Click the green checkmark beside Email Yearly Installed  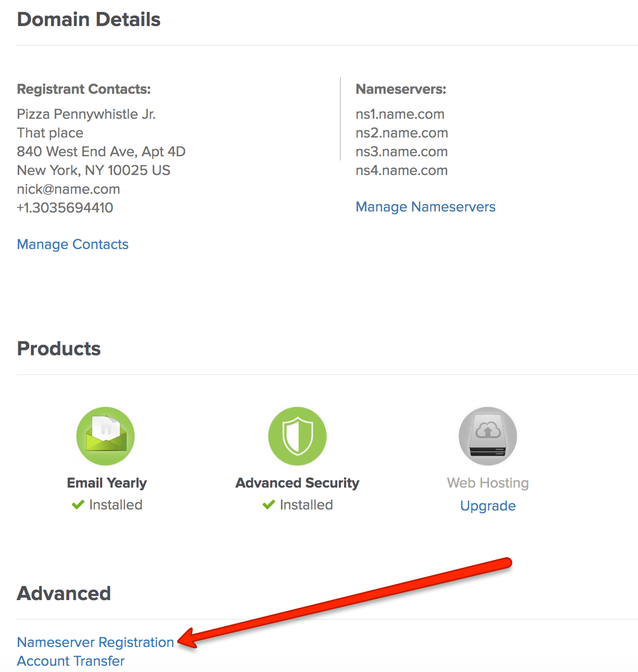tap(78, 504)
